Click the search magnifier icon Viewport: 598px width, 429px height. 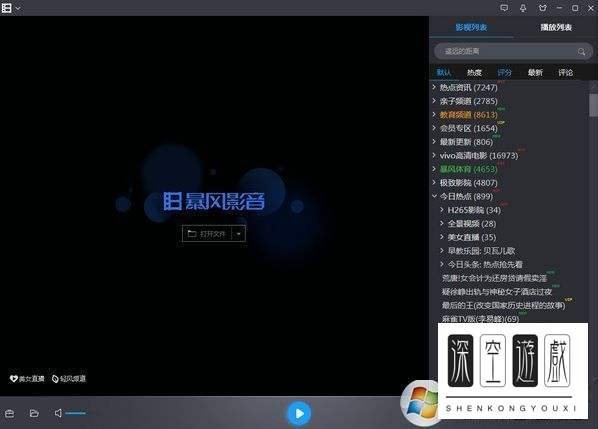pyautogui.click(x=581, y=51)
